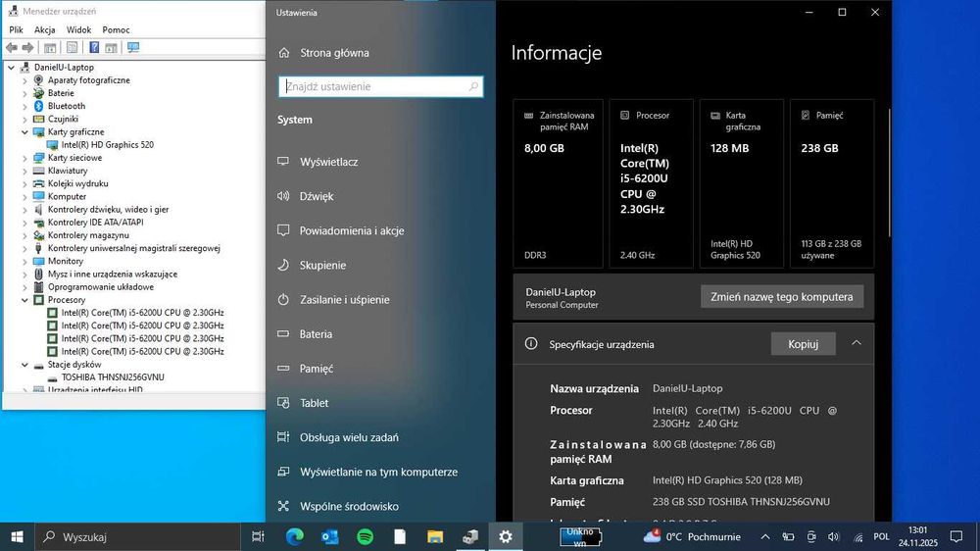This screenshot has height=551, width=980.
Task: Open Task View from the taskbar
Action: pyautogui.click(x=258, y=536)
